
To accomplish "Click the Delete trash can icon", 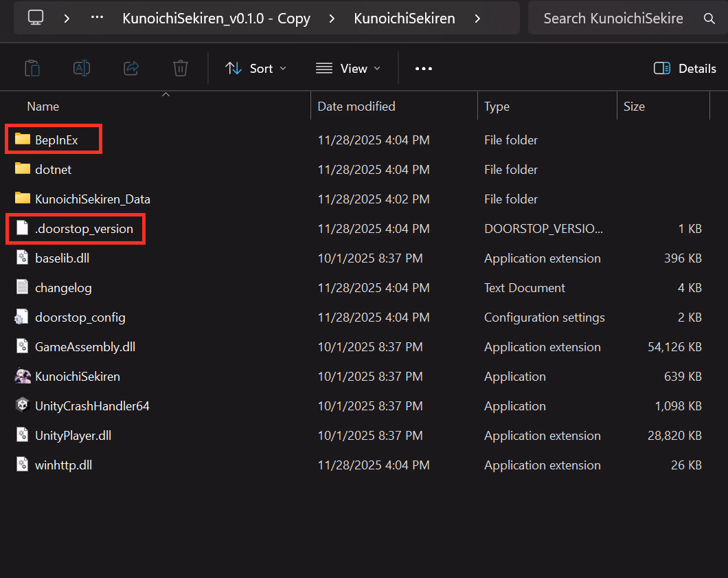I will (x=181, y=68).
